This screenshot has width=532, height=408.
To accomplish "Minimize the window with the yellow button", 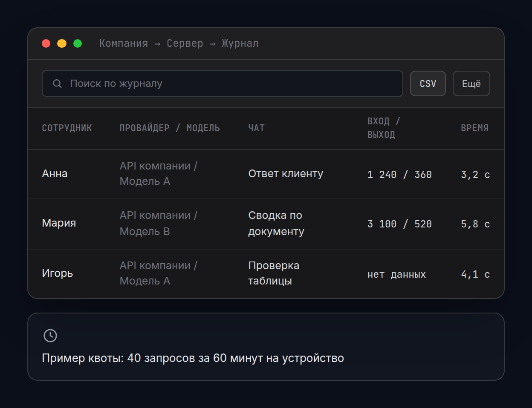I will tap(62, 43).
